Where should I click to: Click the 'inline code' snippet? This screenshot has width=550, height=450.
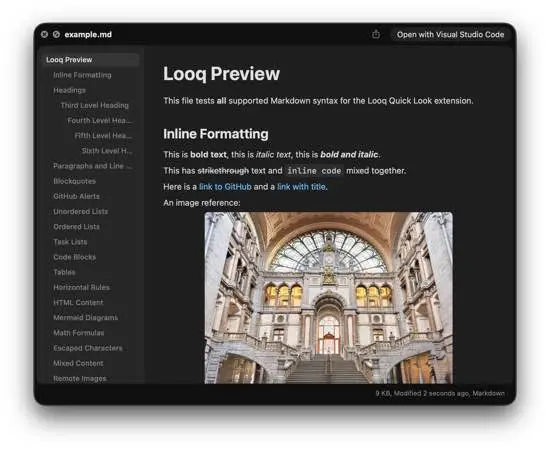point(314,171)
